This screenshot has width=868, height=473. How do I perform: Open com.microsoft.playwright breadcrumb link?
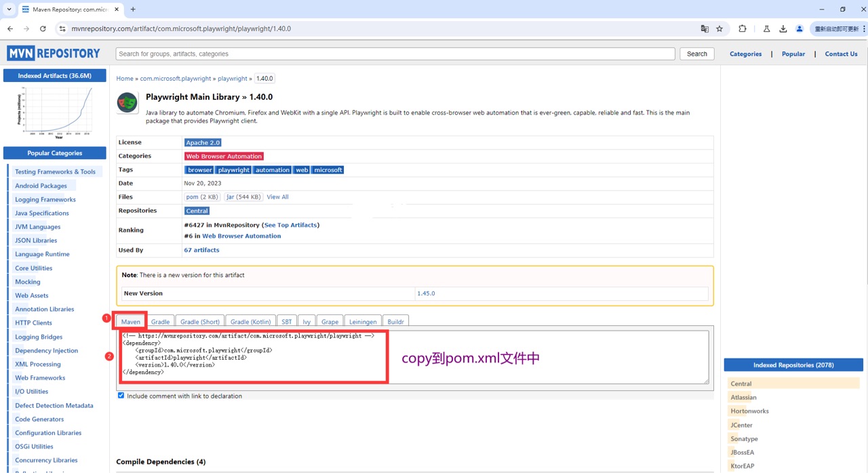point(176,79)
